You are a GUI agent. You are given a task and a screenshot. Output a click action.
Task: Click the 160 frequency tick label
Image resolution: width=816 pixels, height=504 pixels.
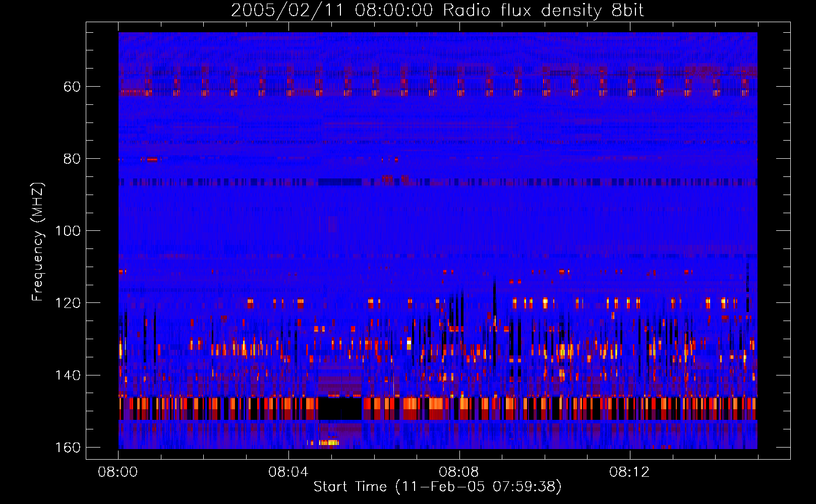(x=68, y=448)
